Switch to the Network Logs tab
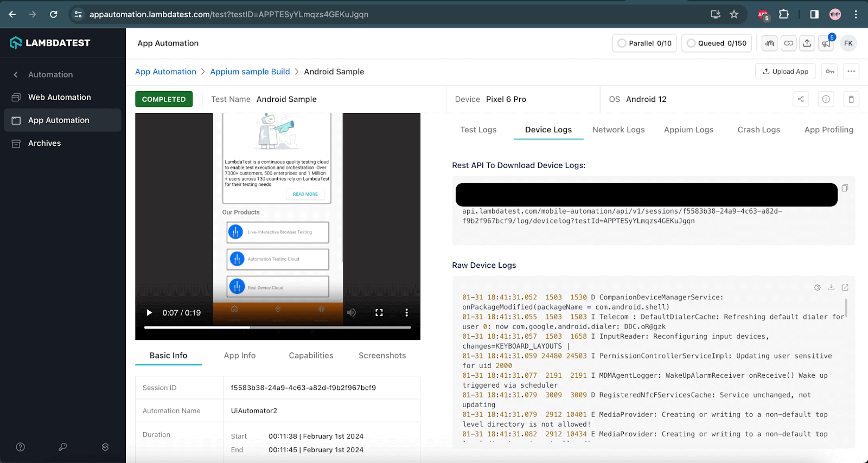 click(618, 130)
